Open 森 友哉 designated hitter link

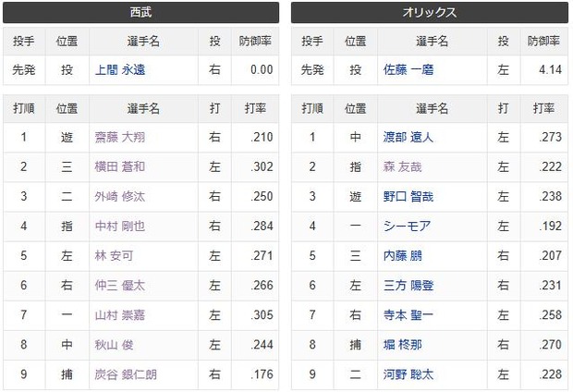[402, 166]
